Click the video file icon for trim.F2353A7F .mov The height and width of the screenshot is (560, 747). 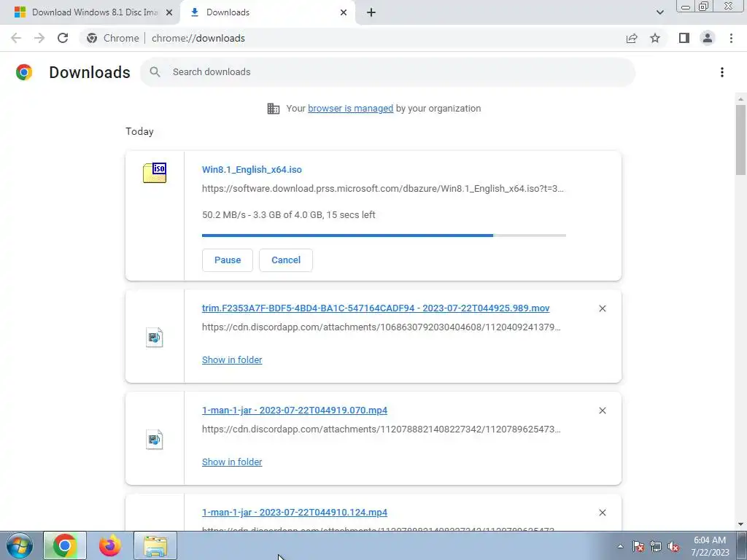tap(155, 337)
